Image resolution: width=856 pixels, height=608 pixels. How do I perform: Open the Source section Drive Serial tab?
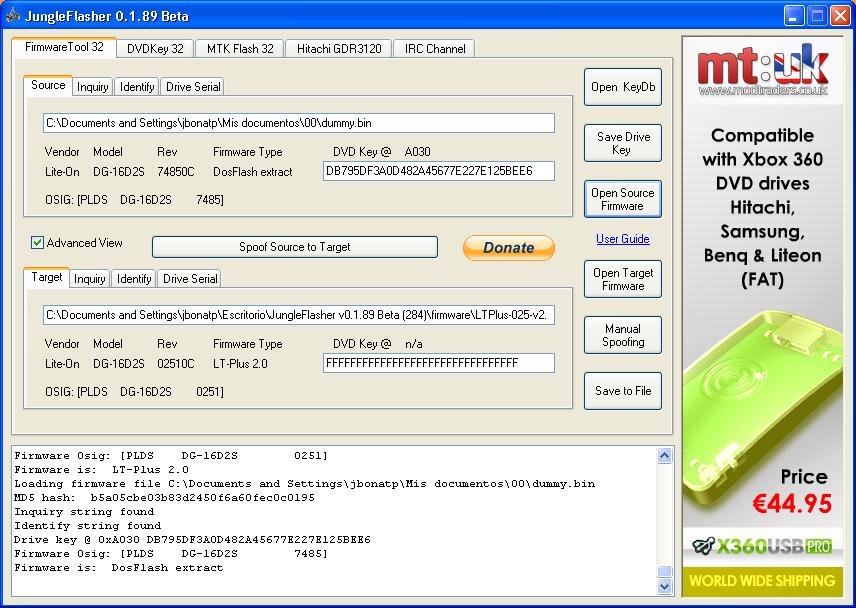pos(193,87)
